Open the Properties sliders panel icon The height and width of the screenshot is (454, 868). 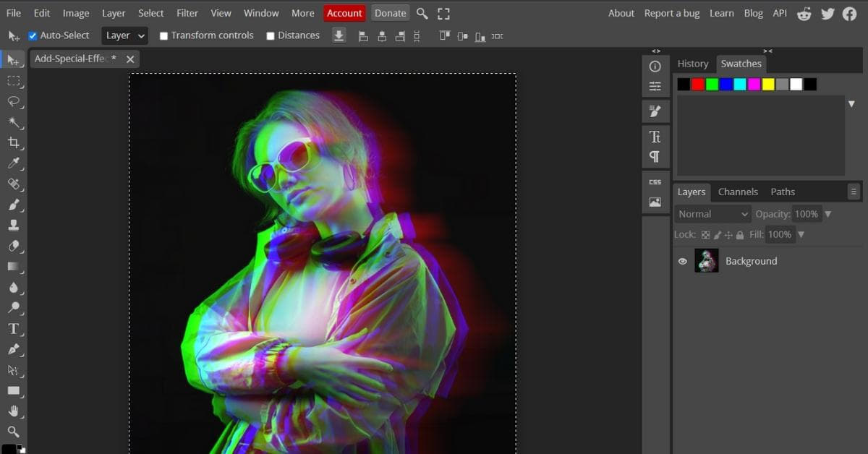coord(655,87)
